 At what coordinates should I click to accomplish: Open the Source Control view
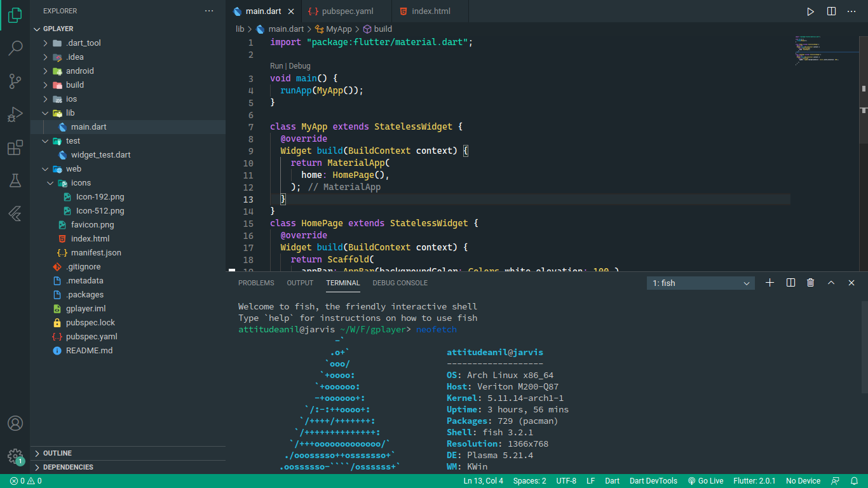[x=15, y=81]
